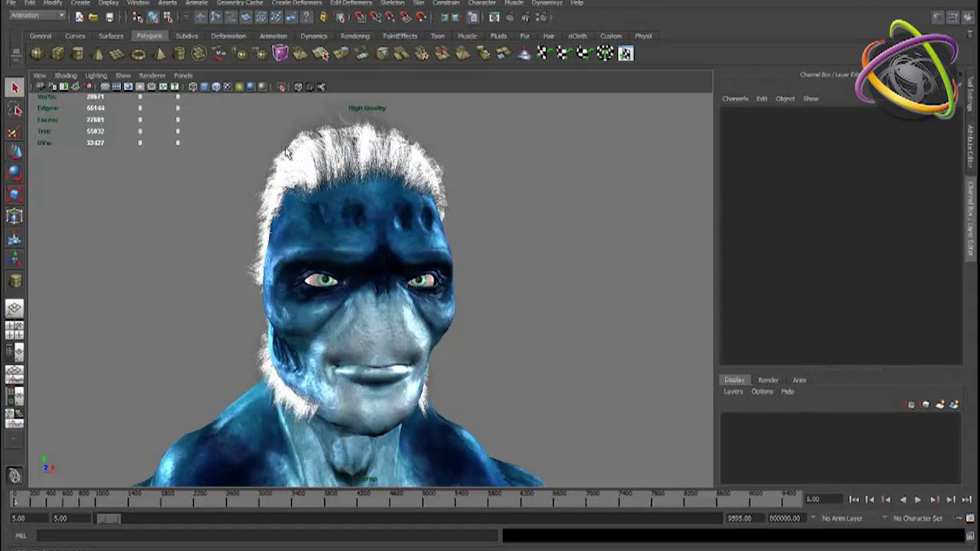Screen dimensions: 980x551
Task: Click the range slider handle below the timeline
Action: [108, 519]
